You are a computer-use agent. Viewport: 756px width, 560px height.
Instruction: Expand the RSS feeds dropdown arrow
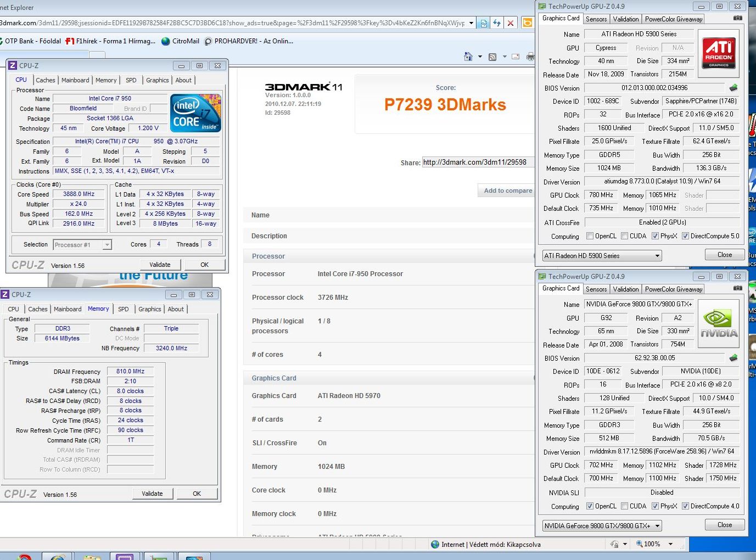click(504, 57)
